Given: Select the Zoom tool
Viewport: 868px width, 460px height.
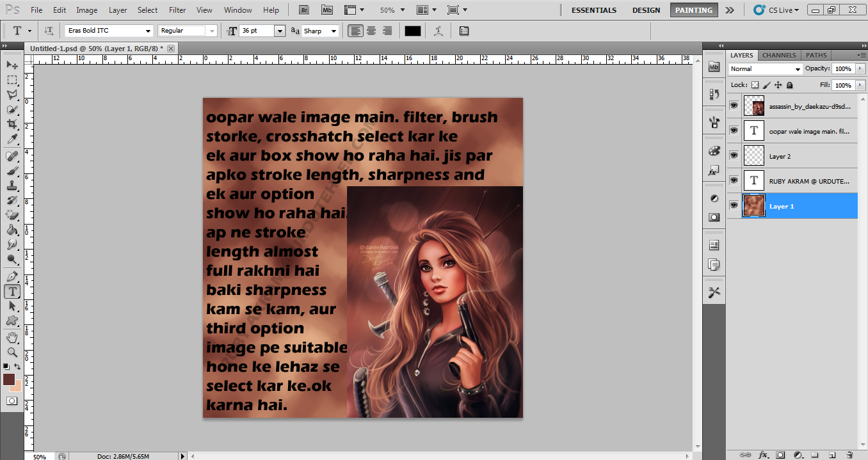Looking at the screenshot, I should coord(12,352).
